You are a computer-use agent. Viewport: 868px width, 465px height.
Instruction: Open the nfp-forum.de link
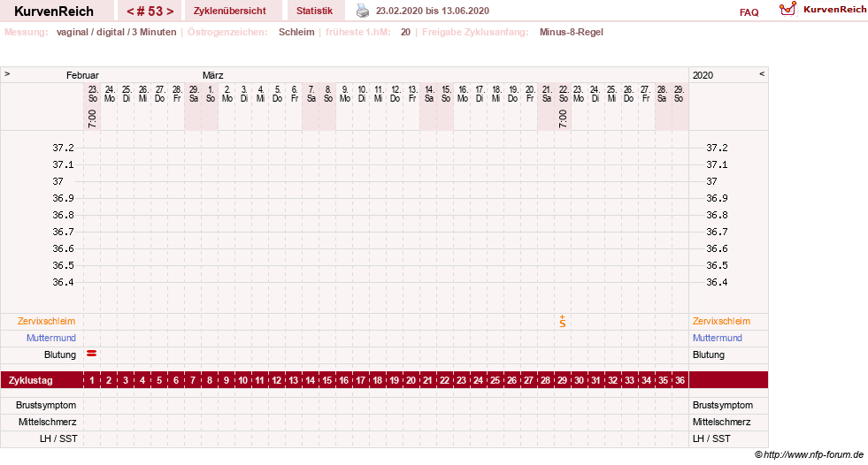click(813, 454)
